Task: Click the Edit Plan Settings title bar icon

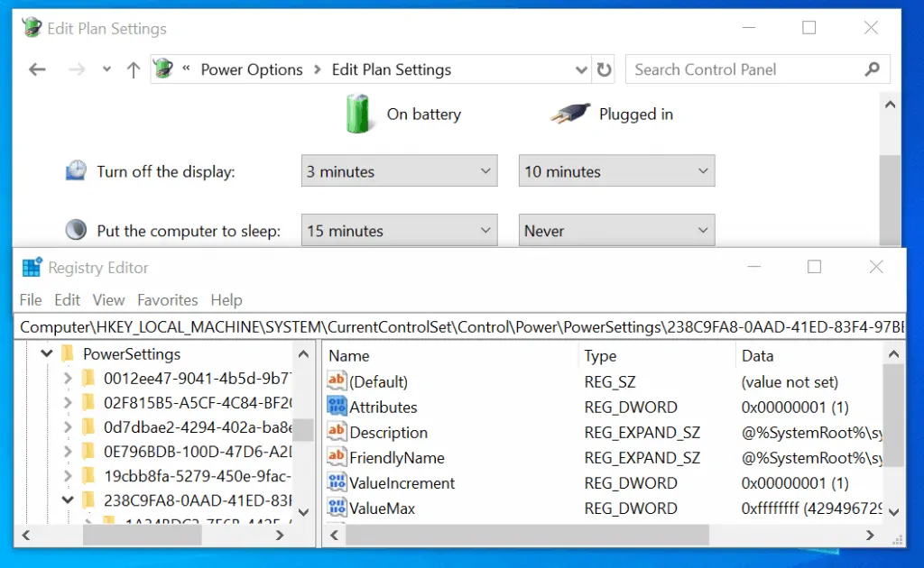Action: coord(32,28)
